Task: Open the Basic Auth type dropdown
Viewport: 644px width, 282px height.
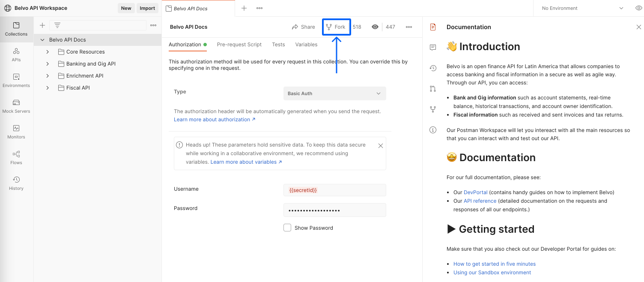Action: coord(335,93)
